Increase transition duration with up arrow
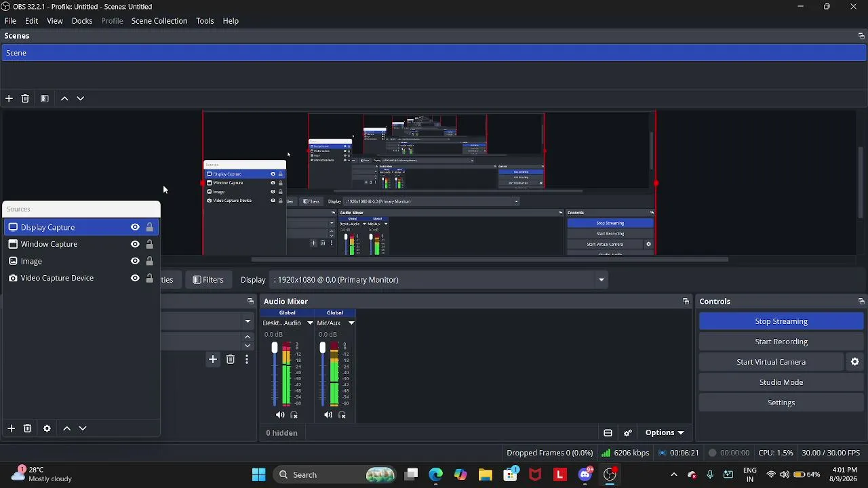Image resolution: width=868 pixels, height=488 pixels. pyautogui.click(x=248, y=337)
